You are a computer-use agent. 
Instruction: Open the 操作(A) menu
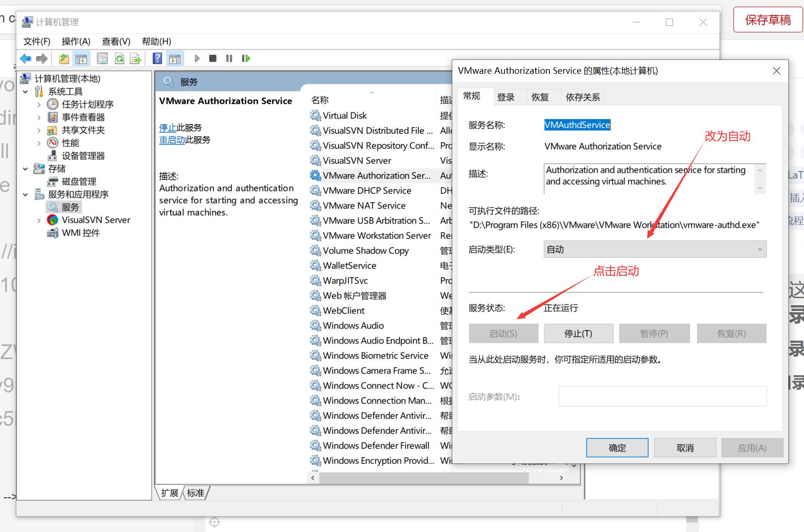(x=76, y=41)
